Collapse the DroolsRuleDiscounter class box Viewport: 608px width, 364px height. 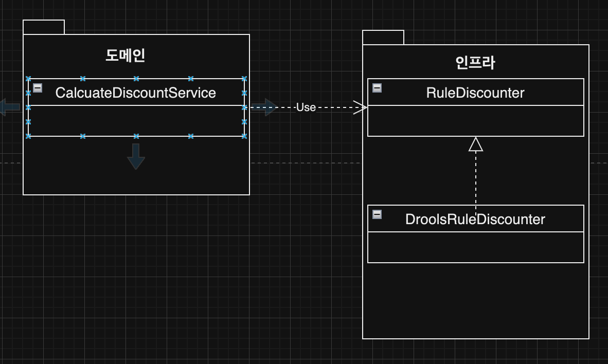coord(377,214)
